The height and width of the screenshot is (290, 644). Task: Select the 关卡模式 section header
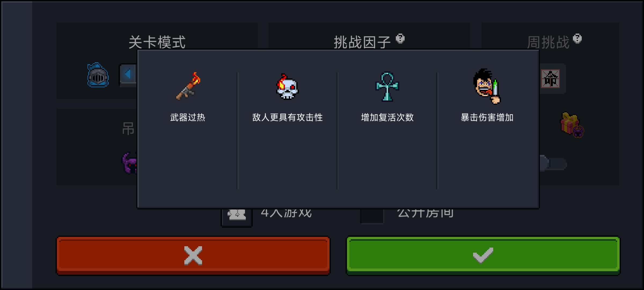pyautogui.click(x=157, y=42)
